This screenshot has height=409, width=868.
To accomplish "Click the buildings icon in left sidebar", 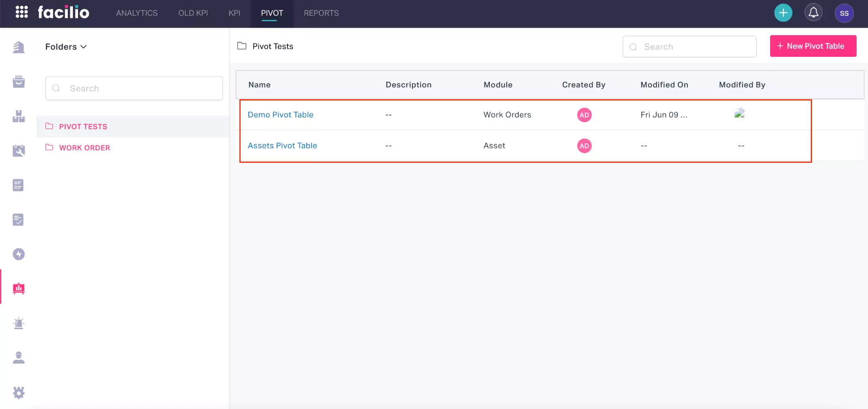I will (19, 47).
